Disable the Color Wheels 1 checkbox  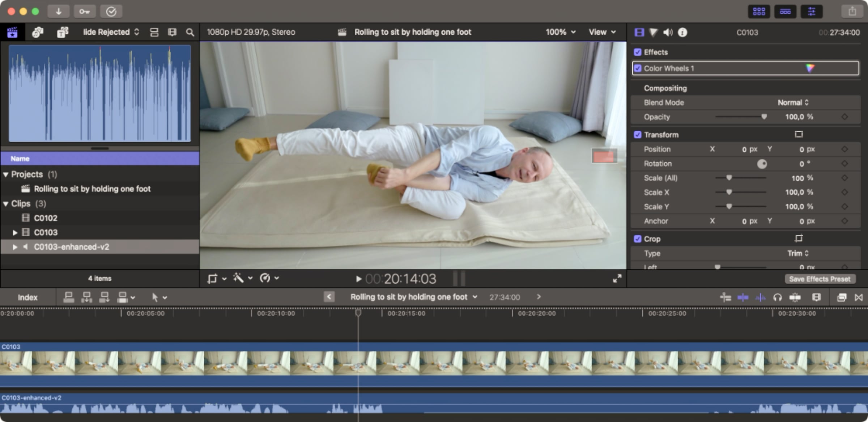638,68
